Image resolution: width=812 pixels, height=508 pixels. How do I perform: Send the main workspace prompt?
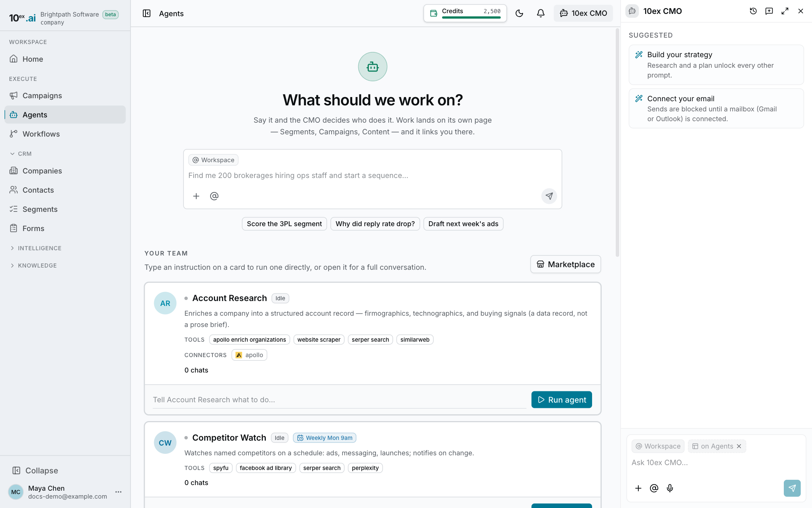coord(549,196)
